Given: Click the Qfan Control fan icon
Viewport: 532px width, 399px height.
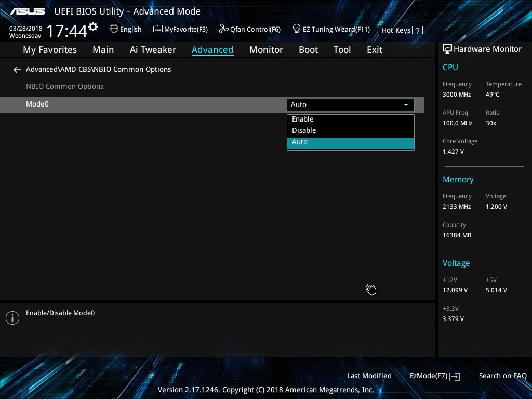Looking at the screenshot, I should tap(223, 29).
